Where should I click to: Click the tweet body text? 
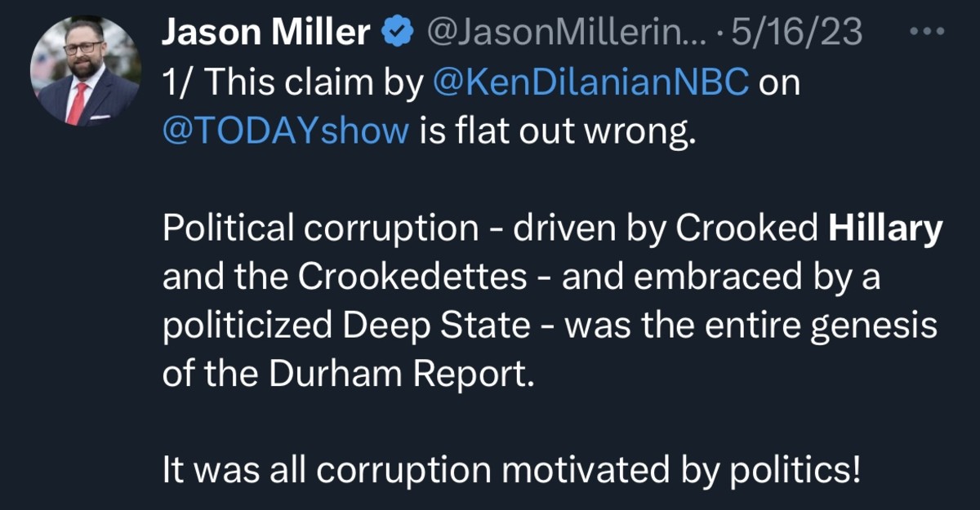tap(490, 276)
